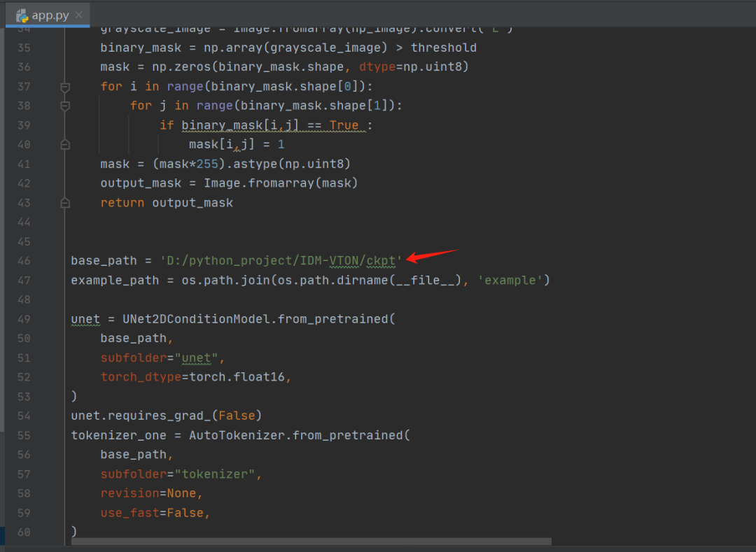Collapse the for j loop fold marker on line 38
This screenshot has width=756, height=552.
[65, 106]
